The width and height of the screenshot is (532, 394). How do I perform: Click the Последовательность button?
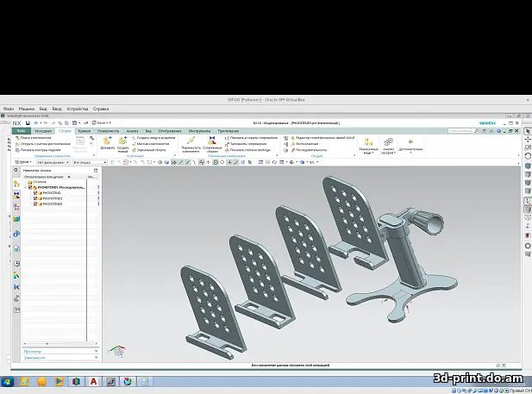click(x=310, y=149)
